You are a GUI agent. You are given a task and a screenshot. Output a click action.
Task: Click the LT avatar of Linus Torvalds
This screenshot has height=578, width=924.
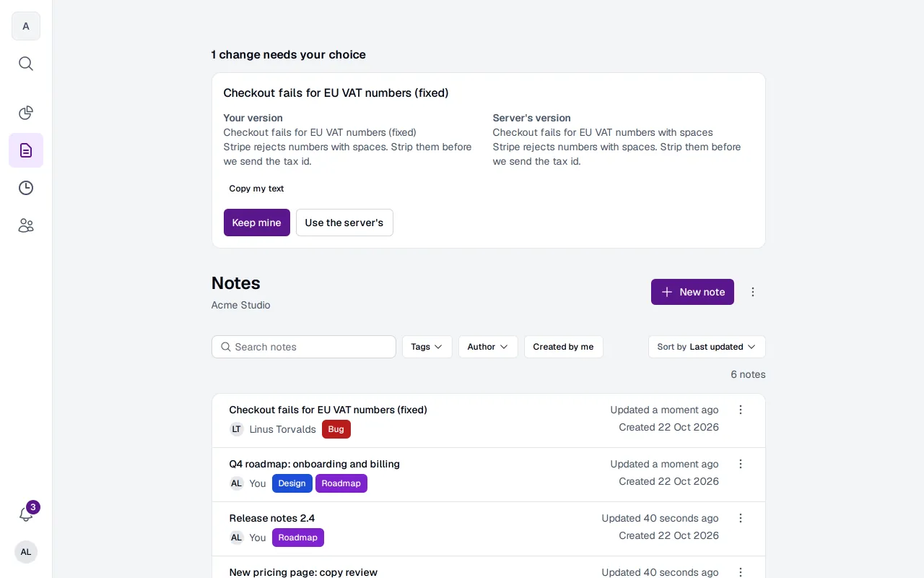point(237,429)
